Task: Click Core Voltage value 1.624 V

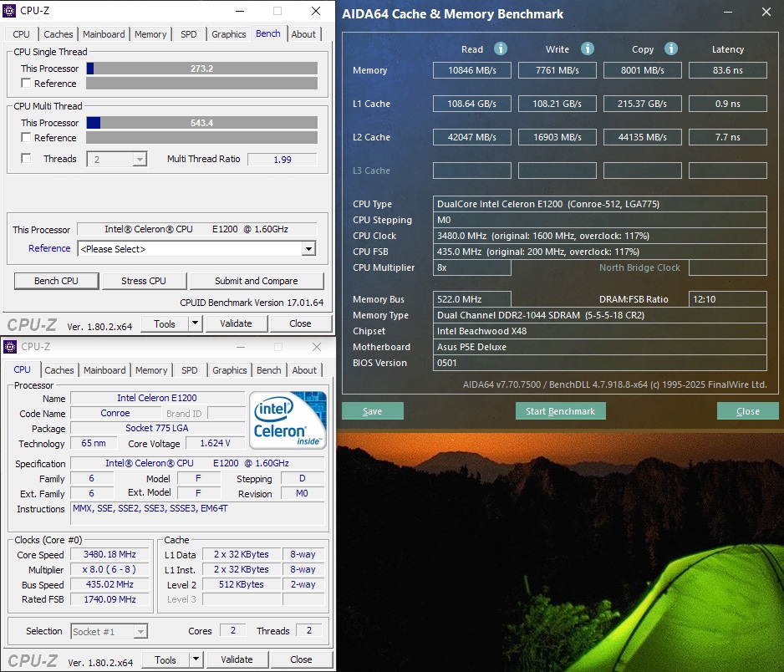Action: click(x=216, y=443)
